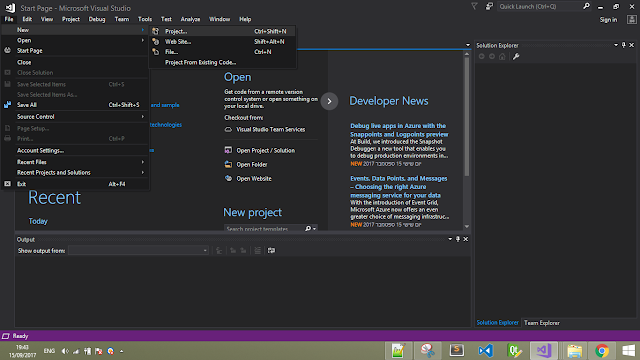Open search templates options dropdown arrow
This screenshot has width=640, height=360.
point(314,229)
